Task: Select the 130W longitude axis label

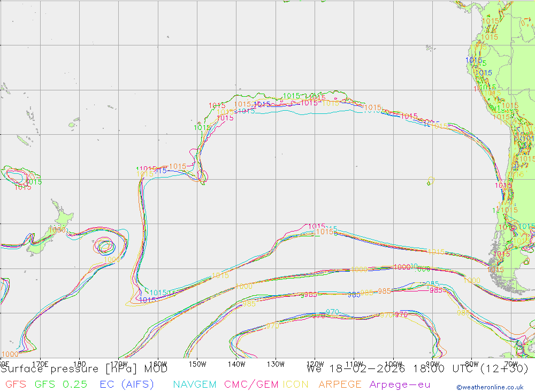Action: pyautogui.click(x=276, y=364)
